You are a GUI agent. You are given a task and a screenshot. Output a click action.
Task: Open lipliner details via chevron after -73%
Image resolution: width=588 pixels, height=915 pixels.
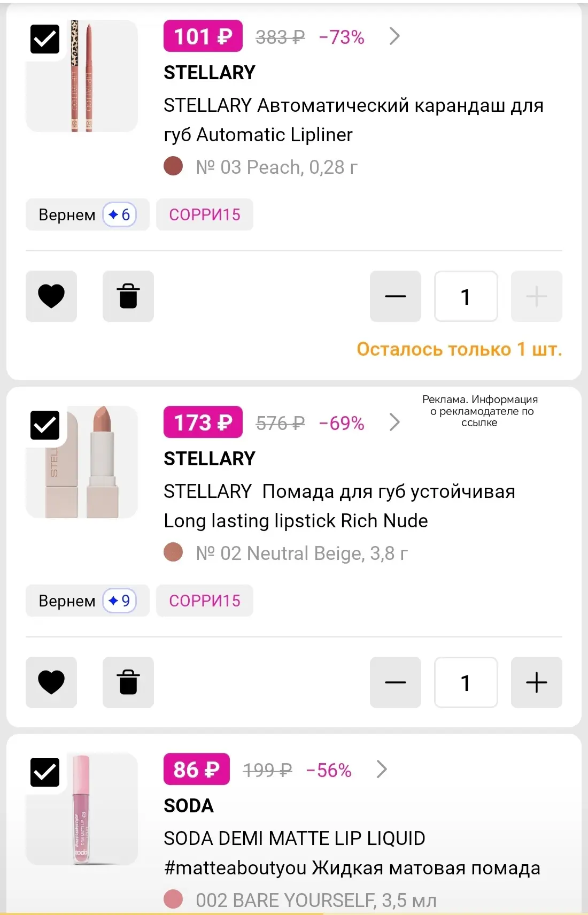394,36
